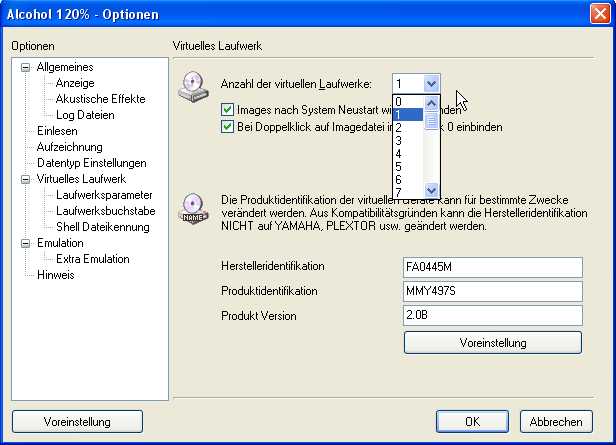Toggle Images nach System Neustart checkbox
Screen dimensions: 616x445
click(x=227, y=110)
